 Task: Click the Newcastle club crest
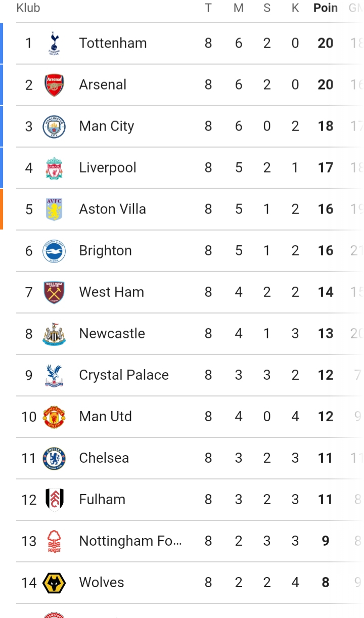[x=54, y=334]
